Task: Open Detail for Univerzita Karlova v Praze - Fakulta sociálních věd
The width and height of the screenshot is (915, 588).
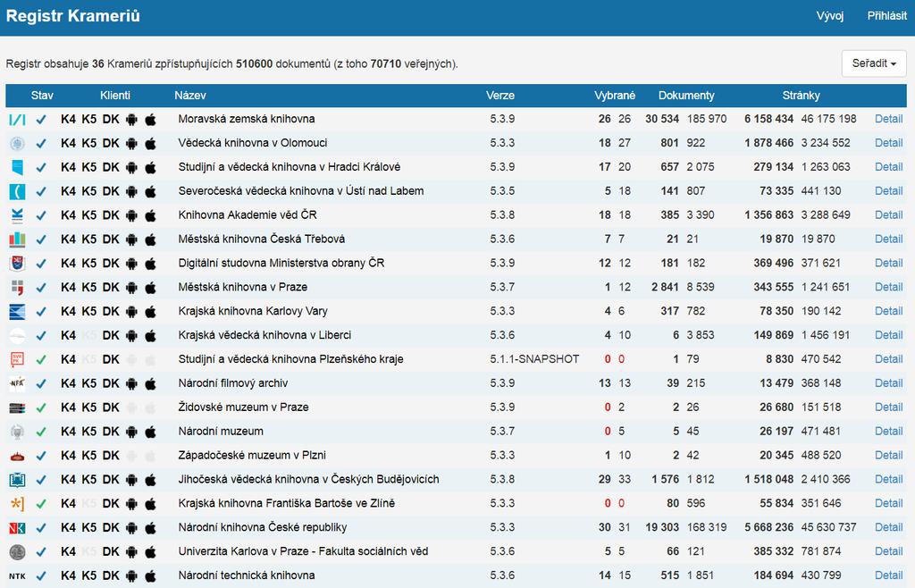Action: 889,552
